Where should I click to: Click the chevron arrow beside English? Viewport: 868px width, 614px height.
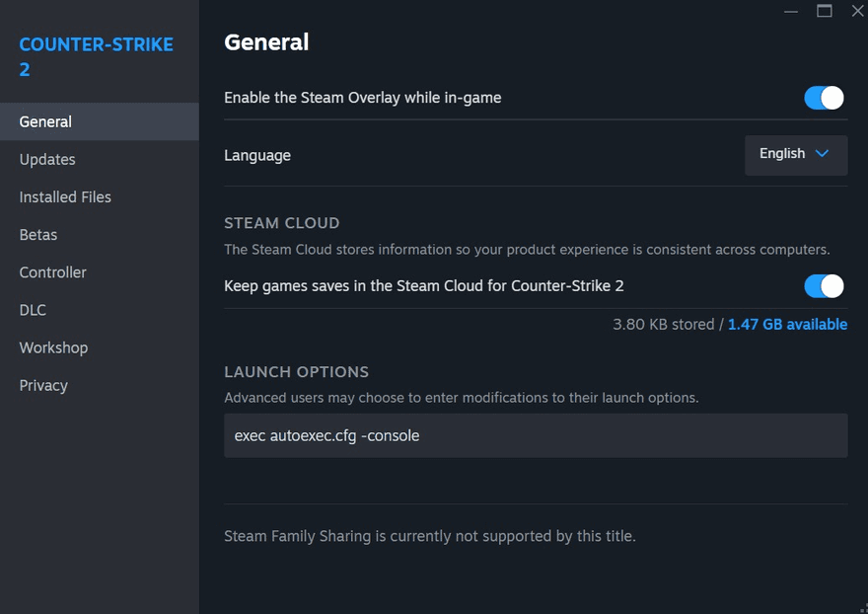click(823, 154)
